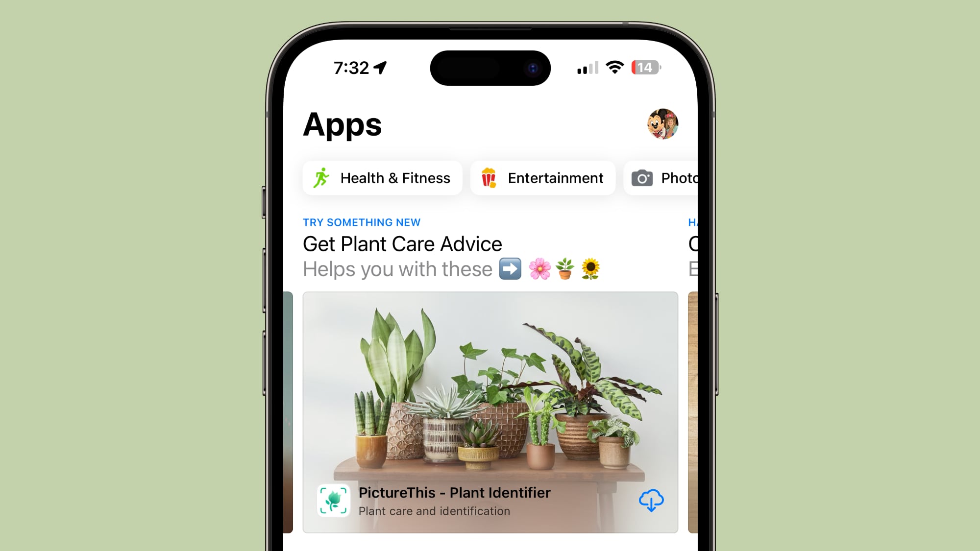The height and width of the screenshot is (551, 980).
Task: Tap the 'TRY SOMETHING NEW' section link
Action: [x=362, y=222]
